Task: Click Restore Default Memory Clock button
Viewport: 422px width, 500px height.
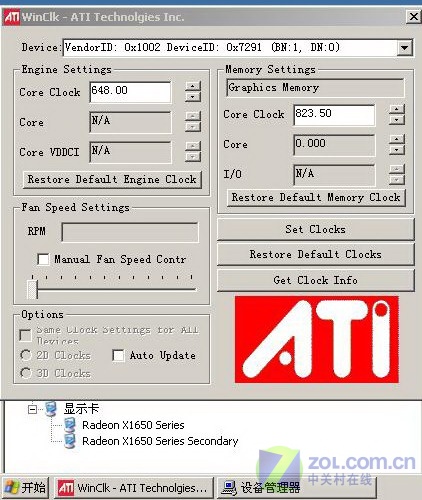Action: tap(316, 197)
